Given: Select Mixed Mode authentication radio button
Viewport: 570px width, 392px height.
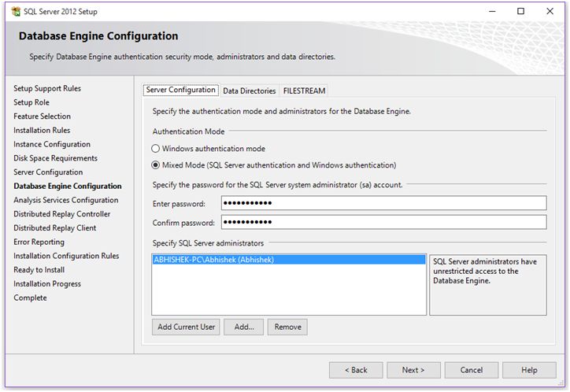Looking at the screenshot, I should click(156, 165).
